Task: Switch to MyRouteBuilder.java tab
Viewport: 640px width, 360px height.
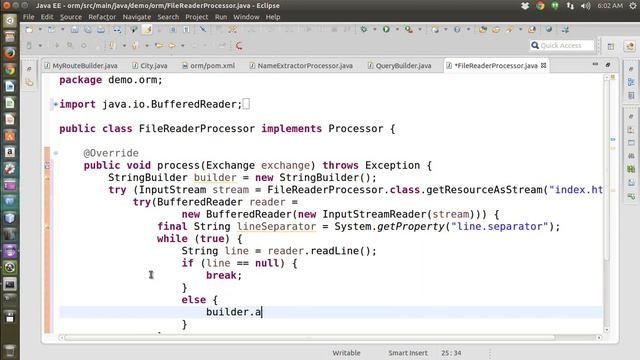Action: pos(81,66)
